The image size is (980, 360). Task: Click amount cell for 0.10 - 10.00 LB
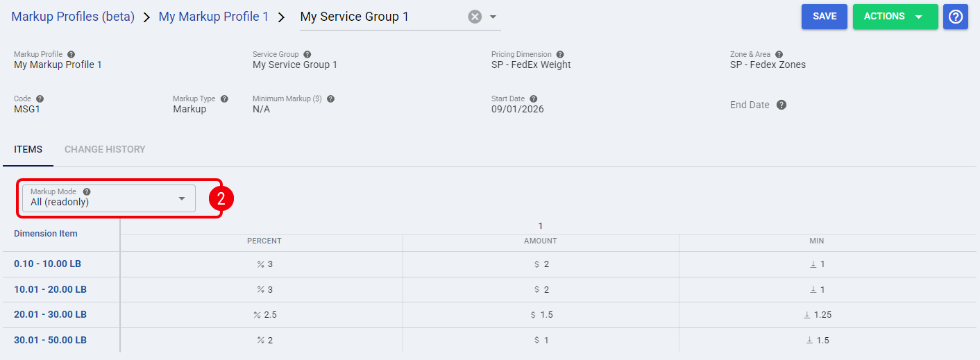[541, 264]
